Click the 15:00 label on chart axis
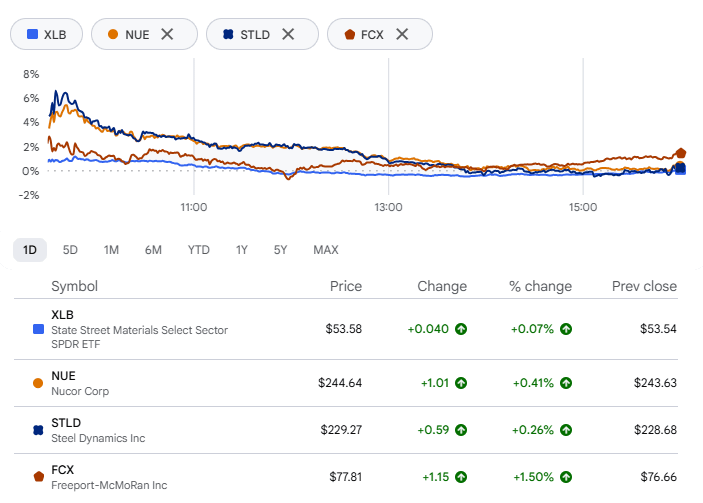Image resolution: width=703 pixels, height=503 pixels. coord(583,207)
